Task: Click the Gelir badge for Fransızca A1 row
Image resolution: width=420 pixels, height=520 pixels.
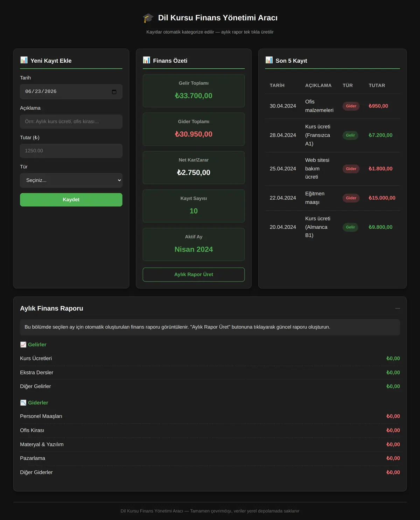Action: point(350,135)
